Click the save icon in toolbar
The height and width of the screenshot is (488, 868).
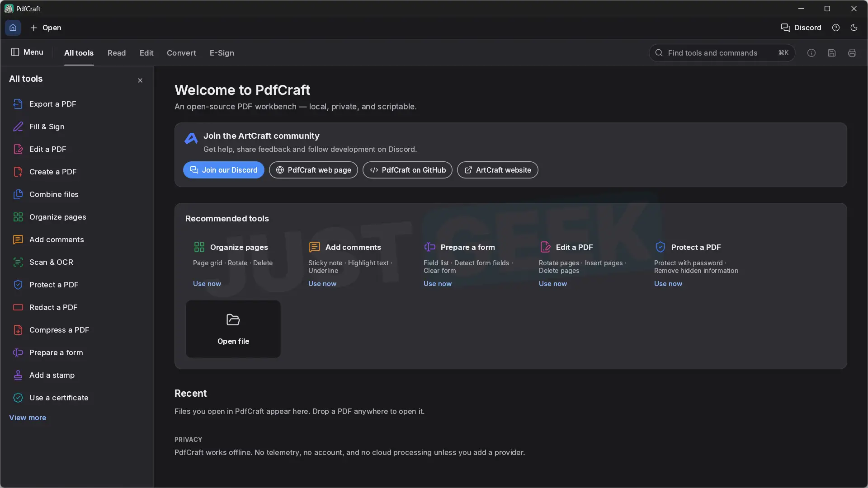click(832, 53)
